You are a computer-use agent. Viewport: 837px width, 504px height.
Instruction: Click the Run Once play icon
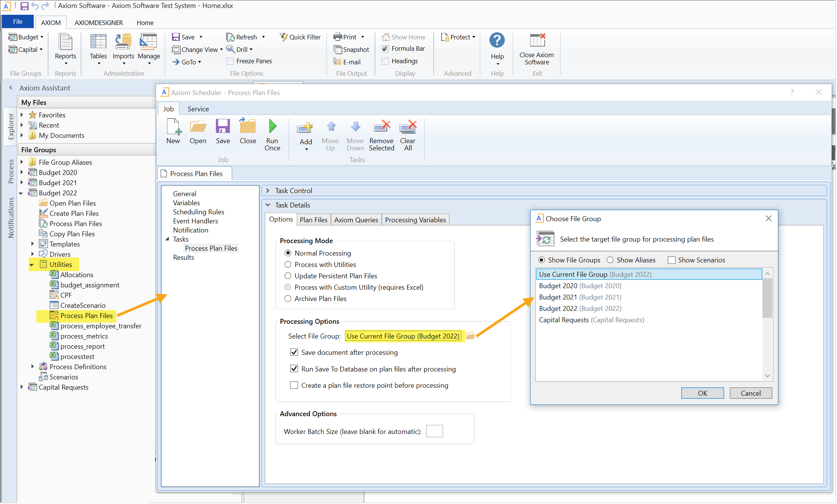[272, 126]
